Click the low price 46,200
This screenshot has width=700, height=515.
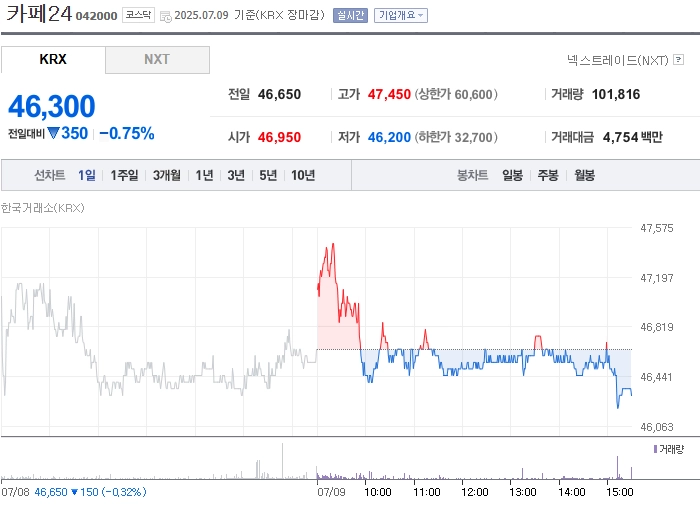click(x=389, y=137)
